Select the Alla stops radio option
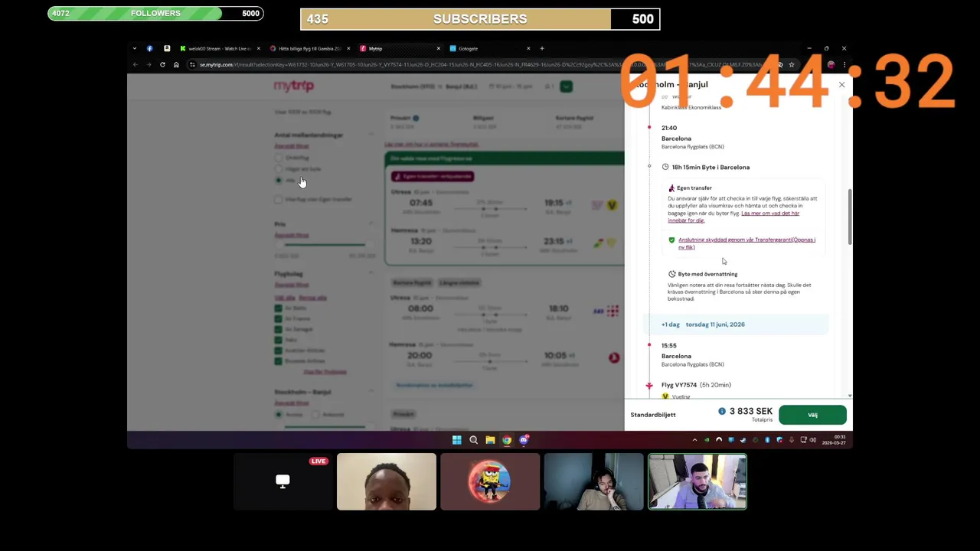The width and height of the screenshot is (980, 551). coord(278,181)
